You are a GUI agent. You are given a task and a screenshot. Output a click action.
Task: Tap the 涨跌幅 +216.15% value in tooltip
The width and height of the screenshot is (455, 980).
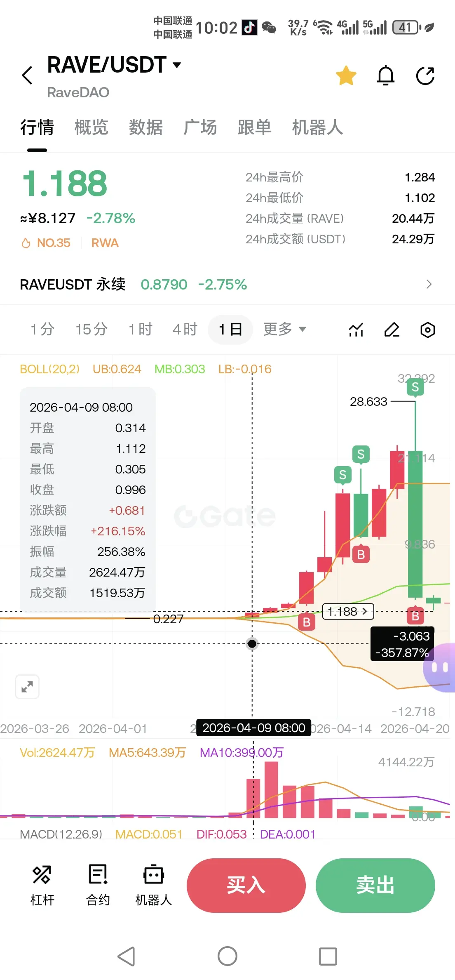118,531
